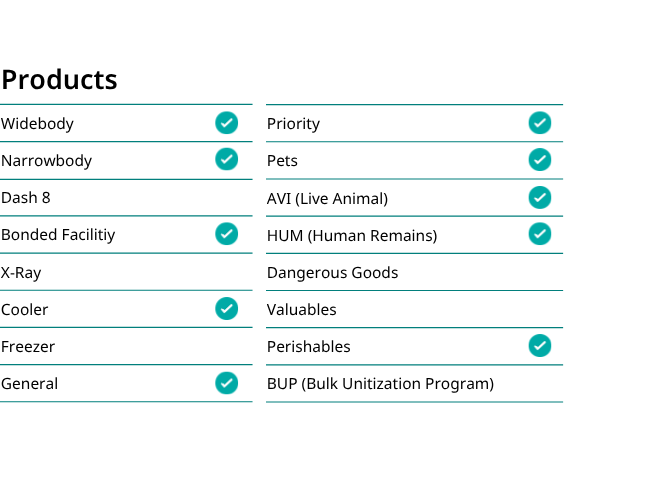Click the General checkmark icon
650x500 pixels.
(226, 383)
